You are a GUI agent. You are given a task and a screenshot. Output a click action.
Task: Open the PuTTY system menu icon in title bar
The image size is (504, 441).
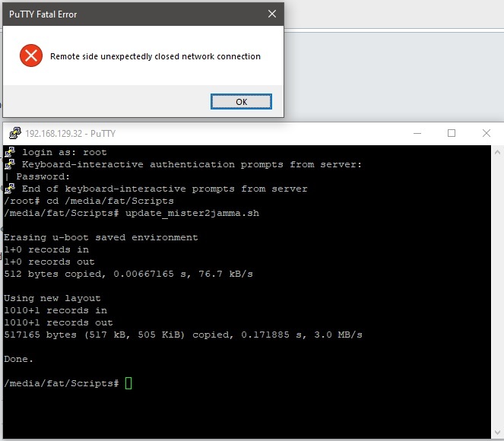(x=14, y=133)
